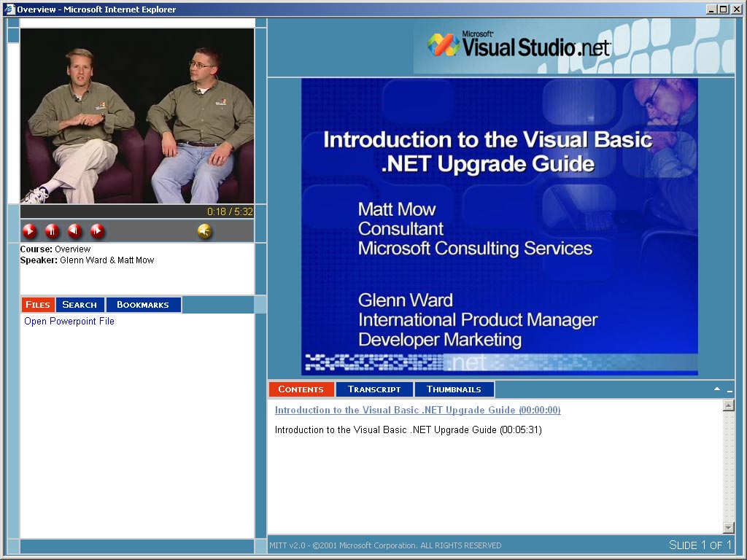Click the blue presentation slide image

tap(500, 227)
